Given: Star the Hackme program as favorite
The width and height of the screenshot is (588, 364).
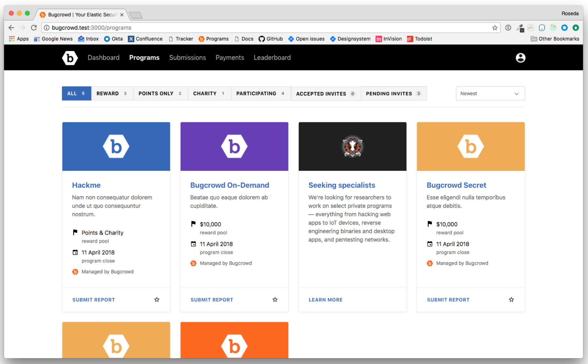Looking at the screenshot, I should 157,299.
